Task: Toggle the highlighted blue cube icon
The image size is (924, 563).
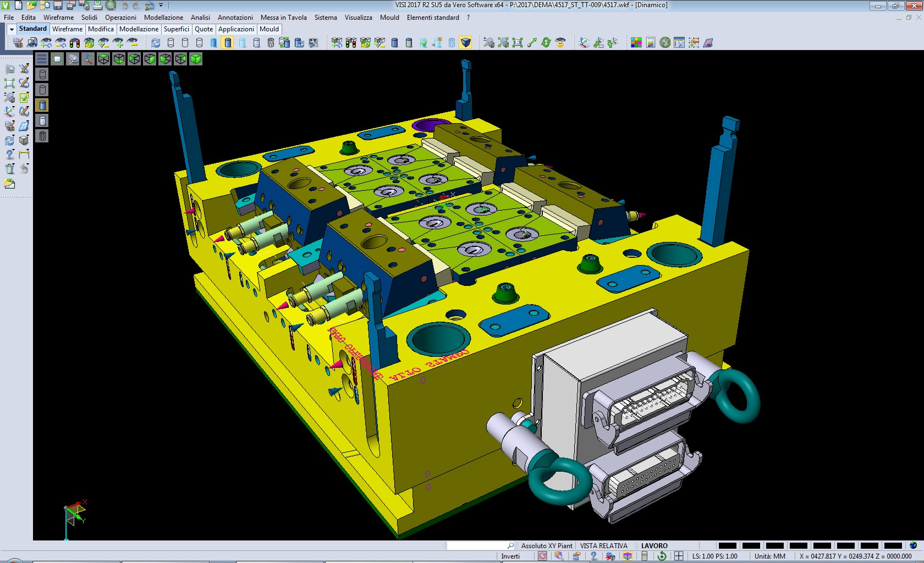Action: coord(465,43)
